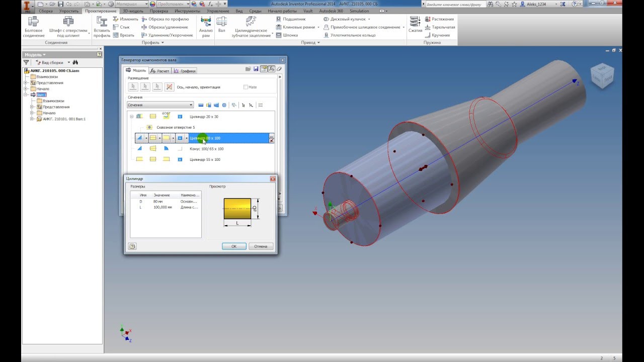Click the section options list icon
Viewport: 644px width, 362px height.
coord(260,105)
